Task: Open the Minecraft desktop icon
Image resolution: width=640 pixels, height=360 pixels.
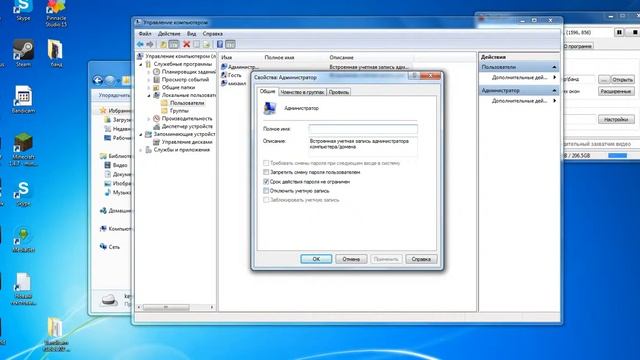Action: coord(24,149)
